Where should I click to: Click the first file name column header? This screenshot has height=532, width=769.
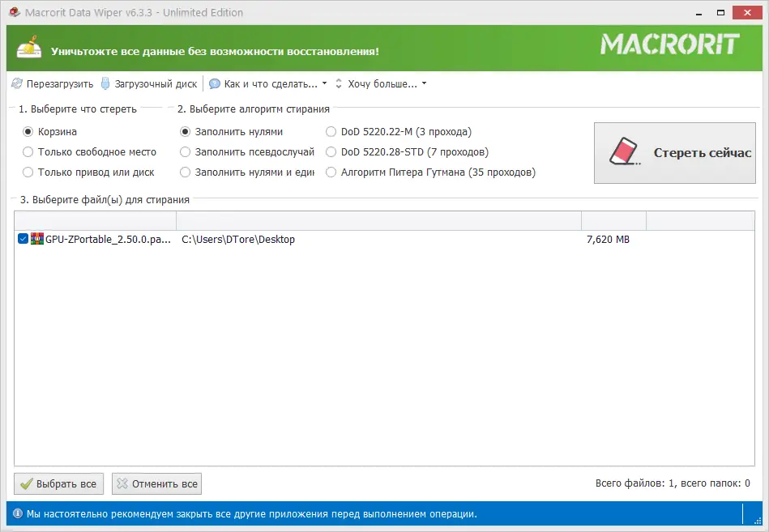[95, 221]
